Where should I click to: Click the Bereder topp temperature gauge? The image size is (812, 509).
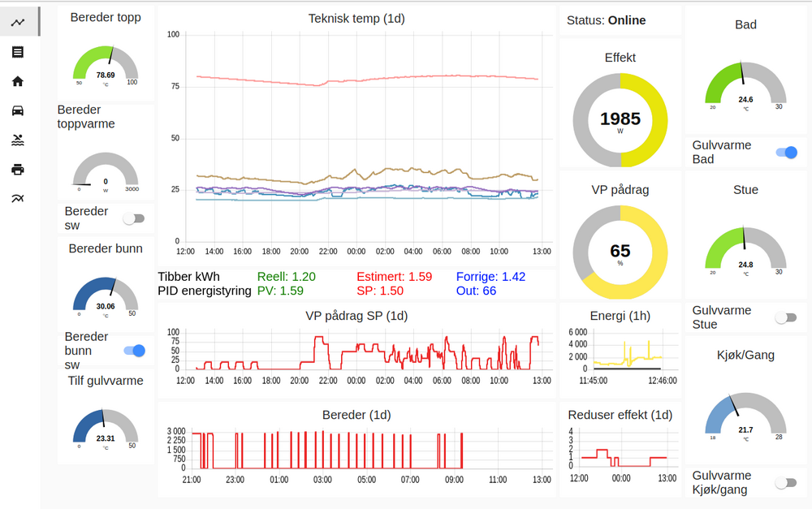click(x=106, y=67)
